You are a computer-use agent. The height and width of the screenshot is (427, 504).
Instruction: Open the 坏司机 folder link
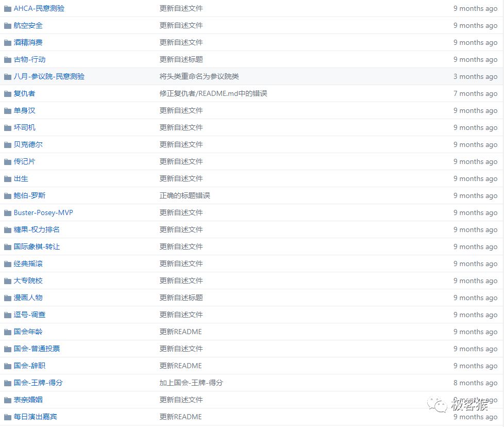24,128
